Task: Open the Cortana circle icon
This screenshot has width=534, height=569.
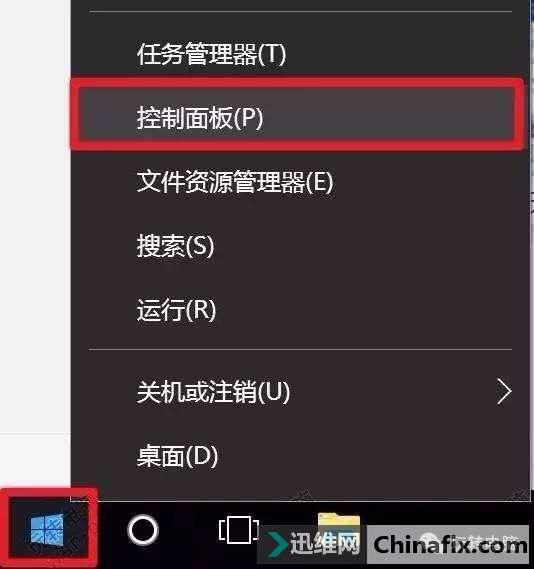Action: 143,530
